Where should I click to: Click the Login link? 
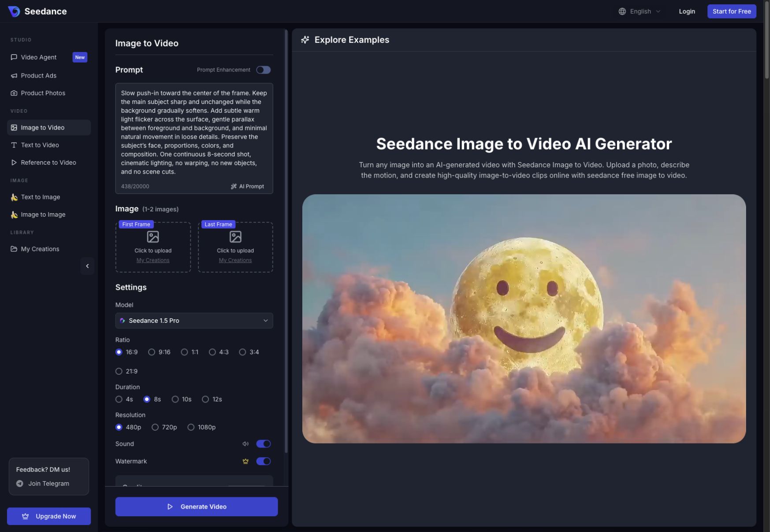pyautogui.click(x=687, y=11)
